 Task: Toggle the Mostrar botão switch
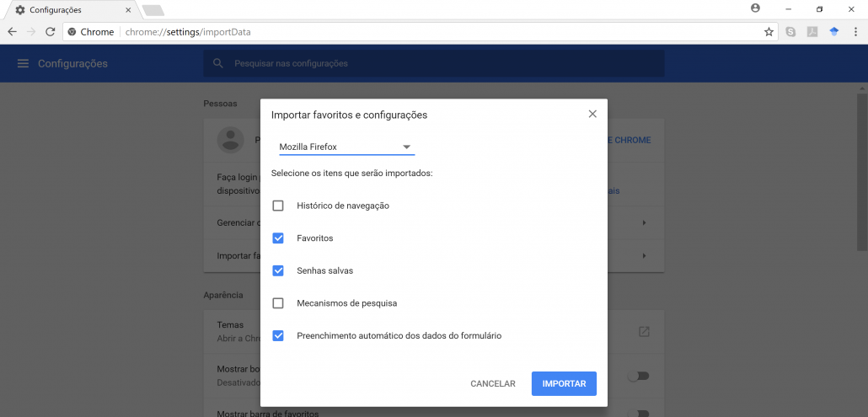coord(638,376)
